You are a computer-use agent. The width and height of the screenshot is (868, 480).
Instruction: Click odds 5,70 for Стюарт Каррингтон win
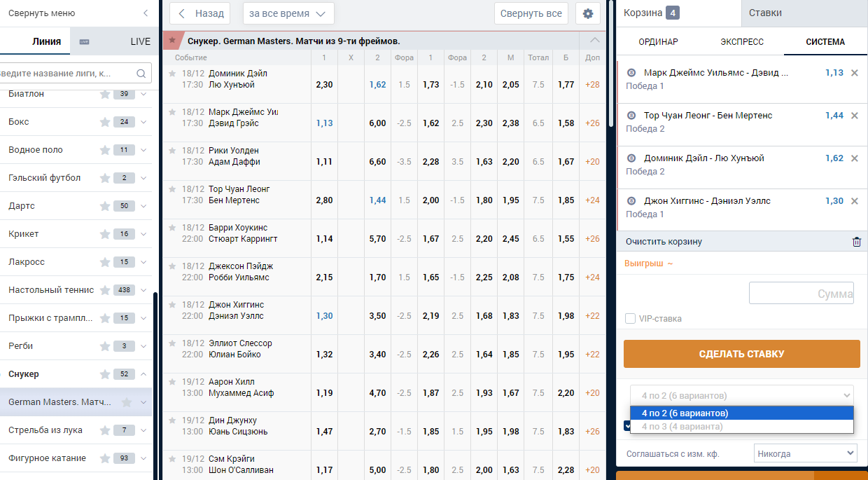pos(377,239)
